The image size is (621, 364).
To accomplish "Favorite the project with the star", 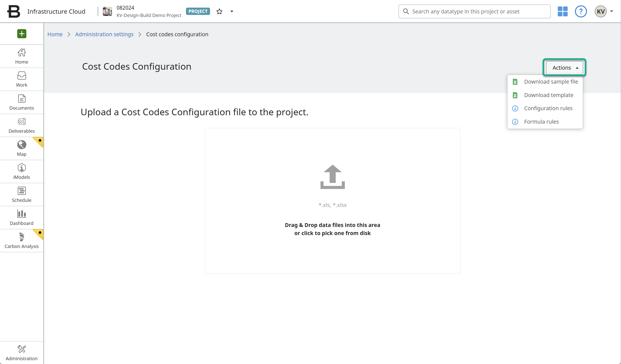I will [219, 11].
